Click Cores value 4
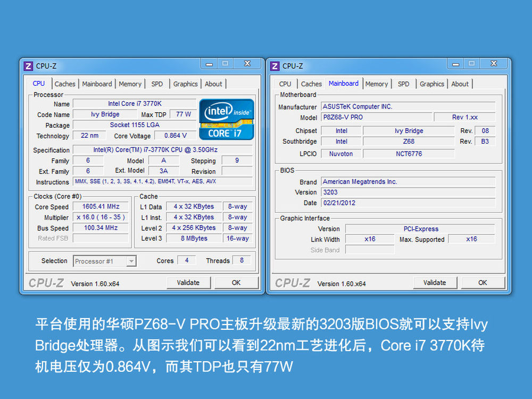532x399 pixels. 187,260
